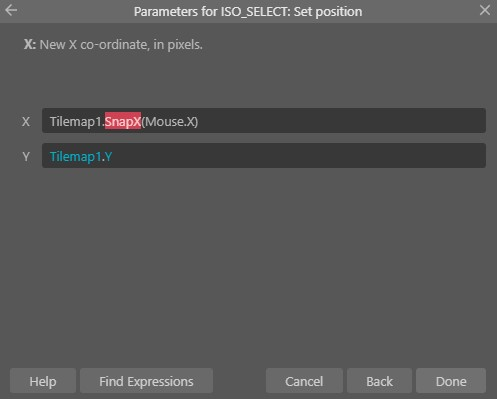The width and height of the screenshot is (497, 399).
Task: Open the Help button
Action: click(43, 381)
